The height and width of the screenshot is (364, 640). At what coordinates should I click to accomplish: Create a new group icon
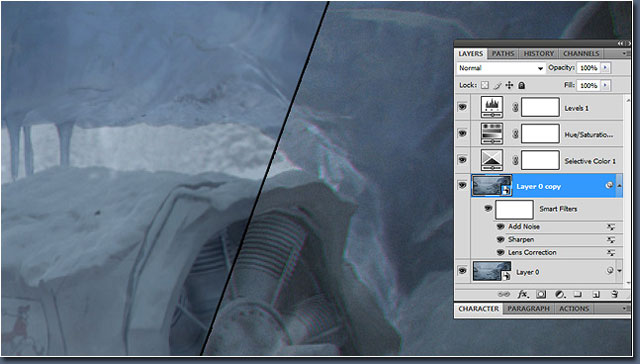coord(578,294)
